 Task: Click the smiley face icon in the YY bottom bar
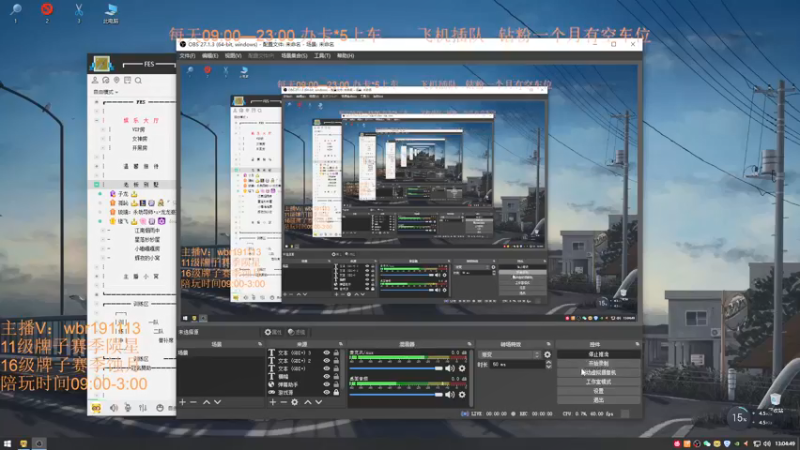click(x=160, y=408)
